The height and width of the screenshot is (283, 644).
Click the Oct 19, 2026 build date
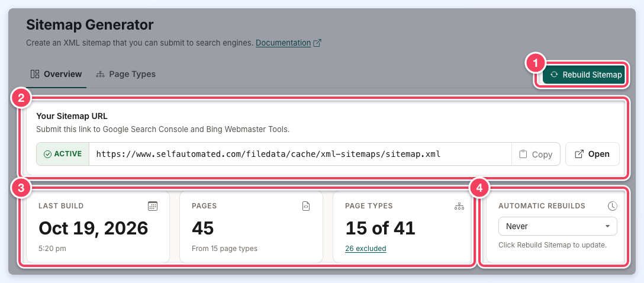94,228
